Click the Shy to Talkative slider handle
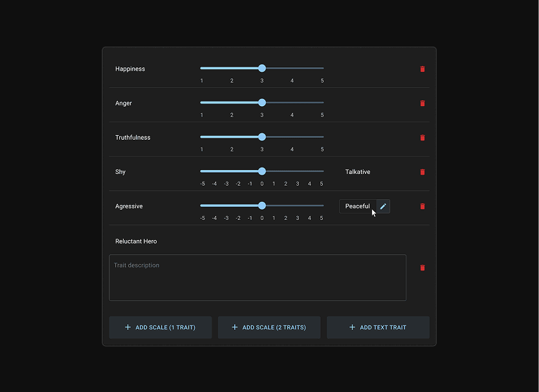 [262, 171]
